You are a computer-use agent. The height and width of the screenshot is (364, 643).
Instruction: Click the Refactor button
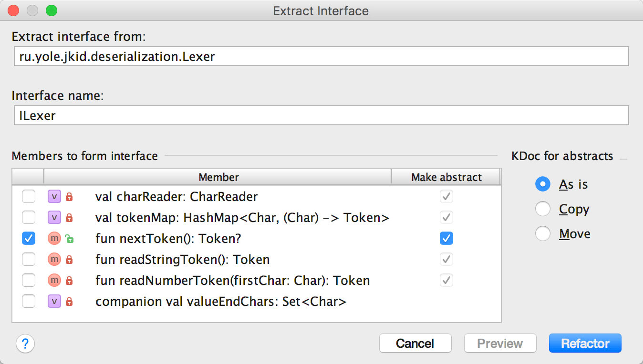585,344
